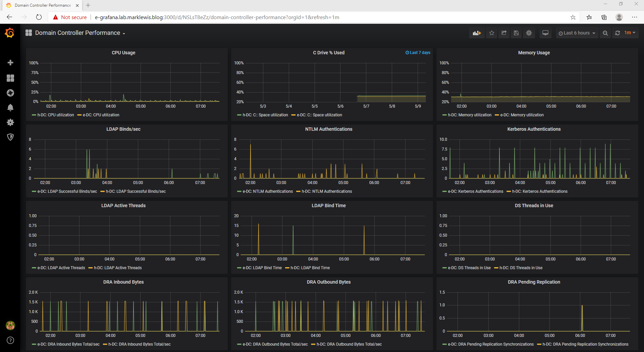
Task: Open Alerting via the bell icon
Action: [x=10, y=108]
